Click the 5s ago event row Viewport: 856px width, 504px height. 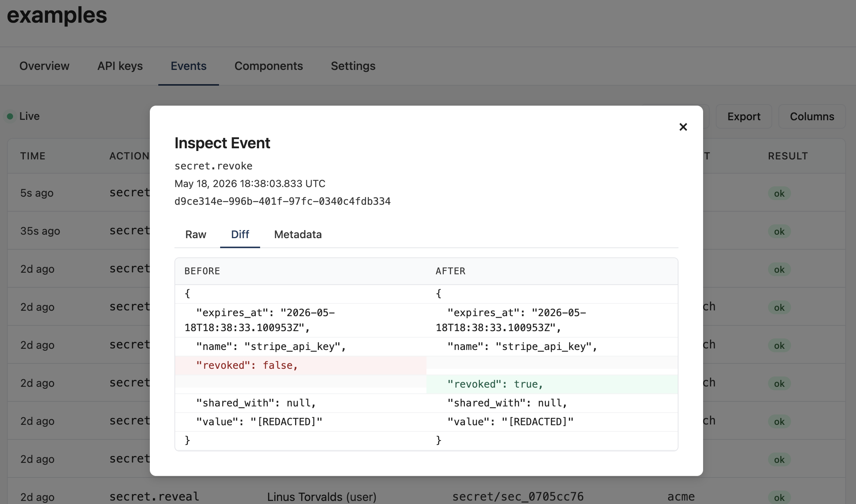pos(426,192)
